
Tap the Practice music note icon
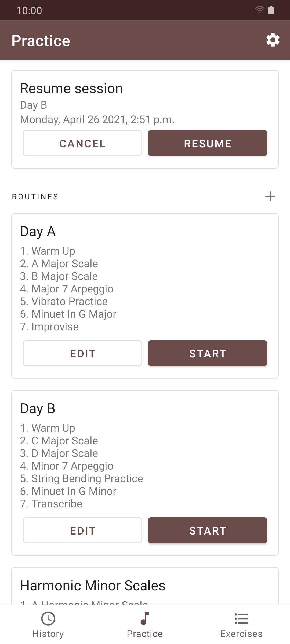click(145, 619)
